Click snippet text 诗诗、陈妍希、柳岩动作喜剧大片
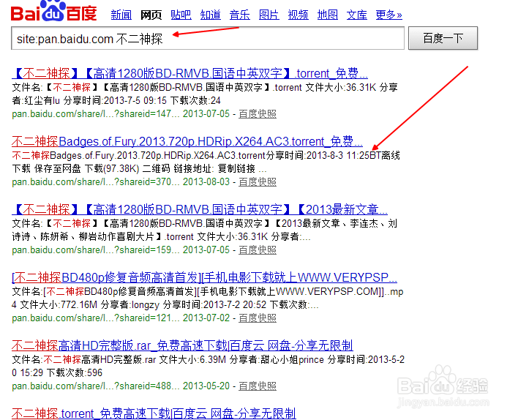This screenshot has width=518, height=420. (x=83, y=237)
